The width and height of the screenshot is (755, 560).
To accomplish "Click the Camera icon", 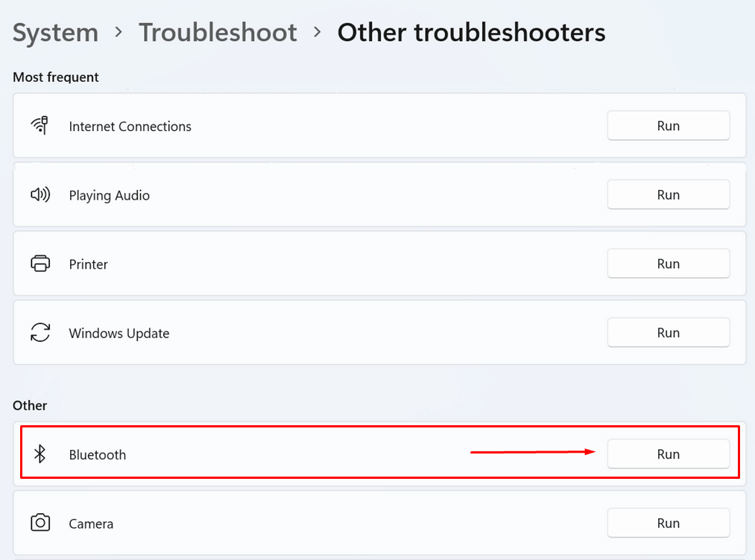I will 40,523.
